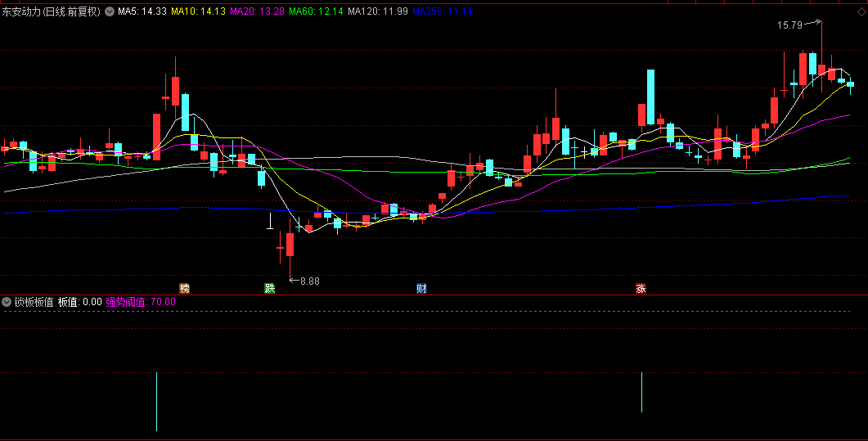
Task: Click the cyan indicator bar below the 涨 marker
Action: 641,392
